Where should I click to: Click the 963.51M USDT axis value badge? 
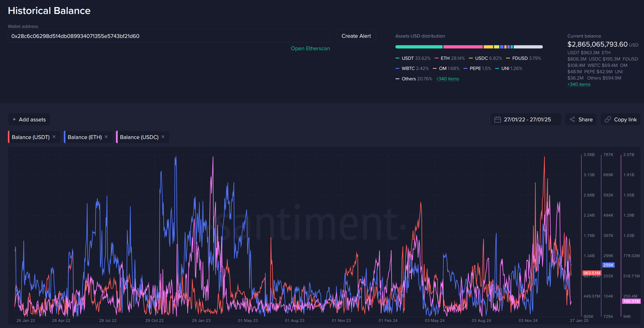pyautogui.click(x=592, y=273)
